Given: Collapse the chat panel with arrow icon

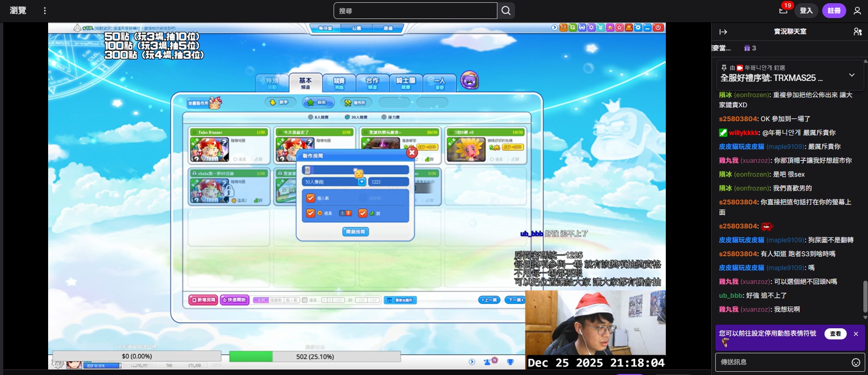Looking at the screenshot, I should (723, 32).
